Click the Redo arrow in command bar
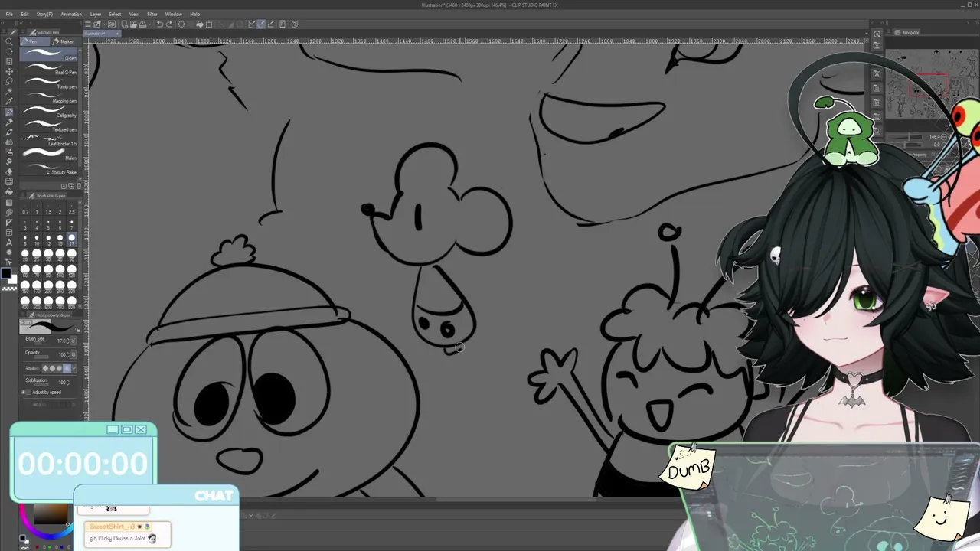Screen dimensions: 980x551 (169, 24)
